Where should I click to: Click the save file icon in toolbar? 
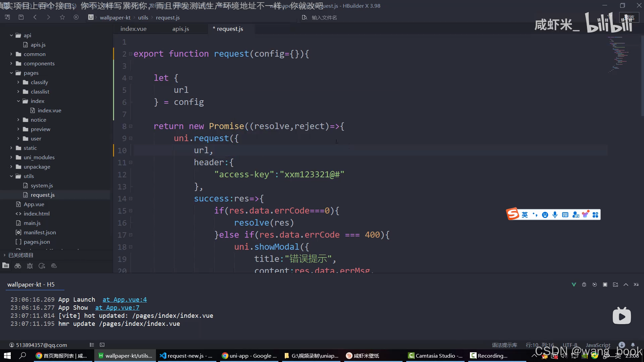21,17
